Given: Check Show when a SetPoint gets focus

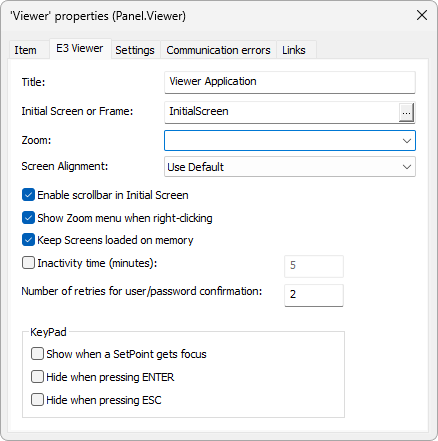Looking at the screenshot, I should 37,354.
